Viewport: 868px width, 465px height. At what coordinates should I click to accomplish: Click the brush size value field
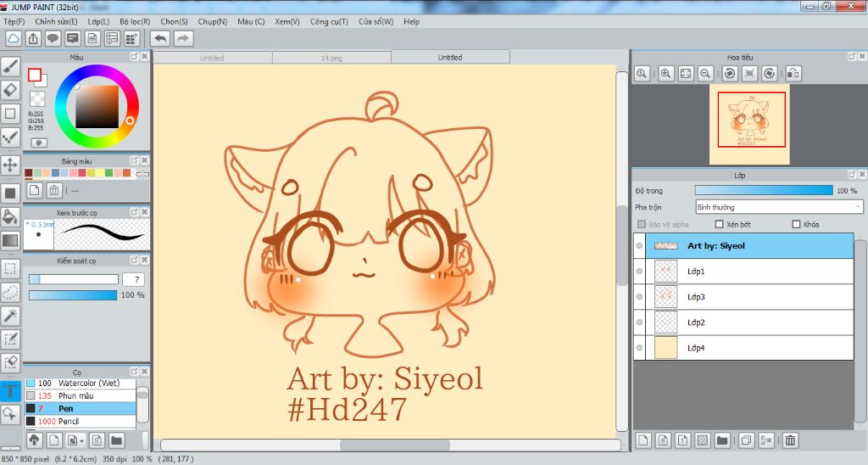coord(133,279)
